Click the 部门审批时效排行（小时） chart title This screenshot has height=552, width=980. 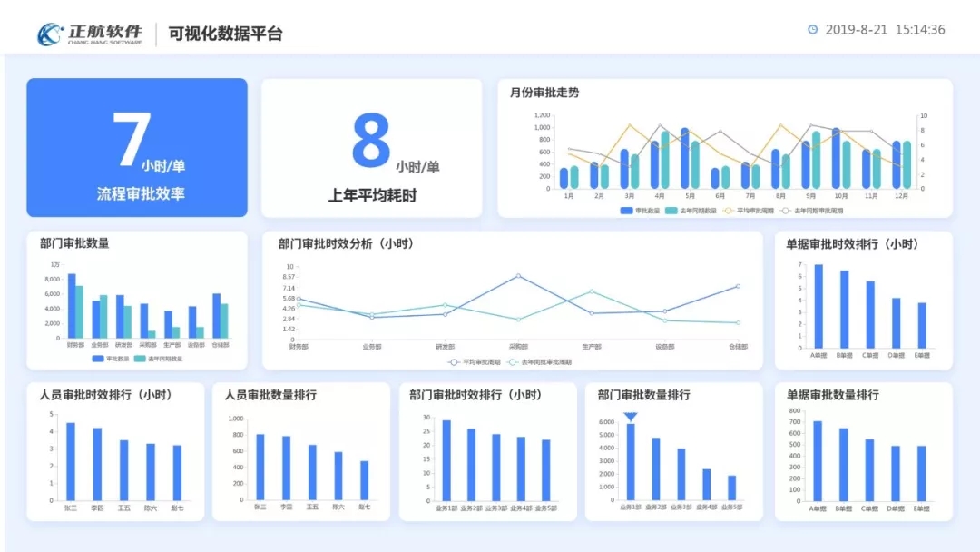476,395
